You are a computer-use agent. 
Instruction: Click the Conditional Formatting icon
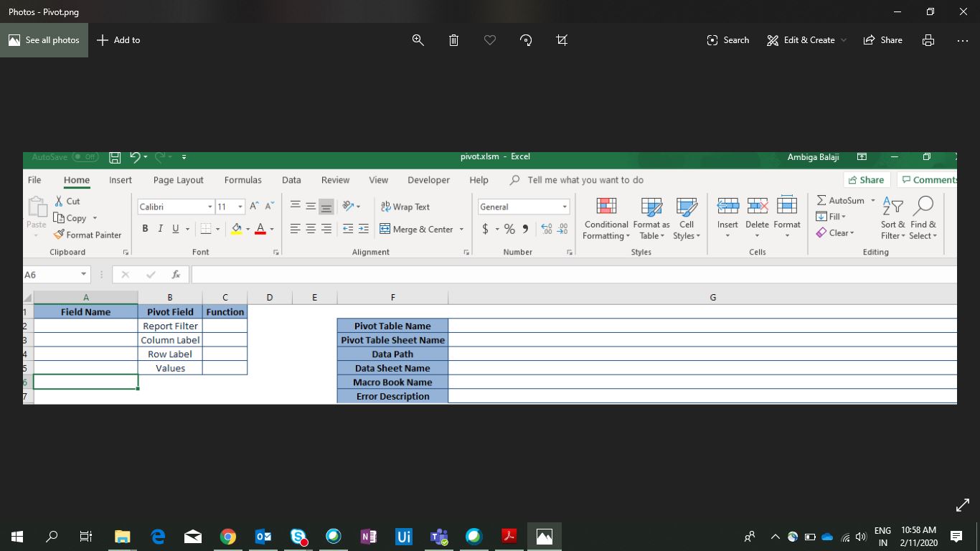click(x=606, y=207)
